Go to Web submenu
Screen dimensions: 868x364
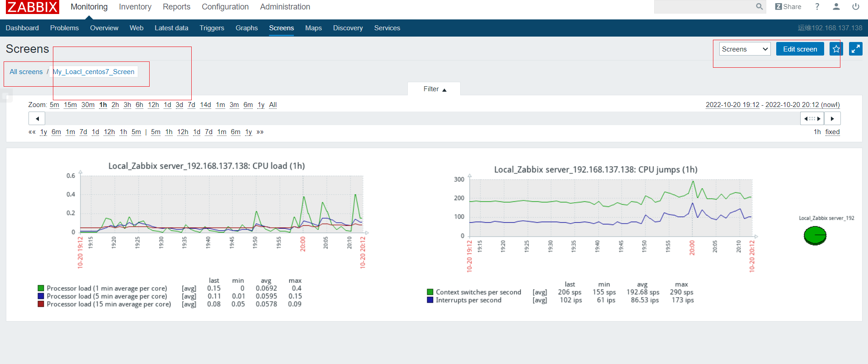[x=137, y=28]
